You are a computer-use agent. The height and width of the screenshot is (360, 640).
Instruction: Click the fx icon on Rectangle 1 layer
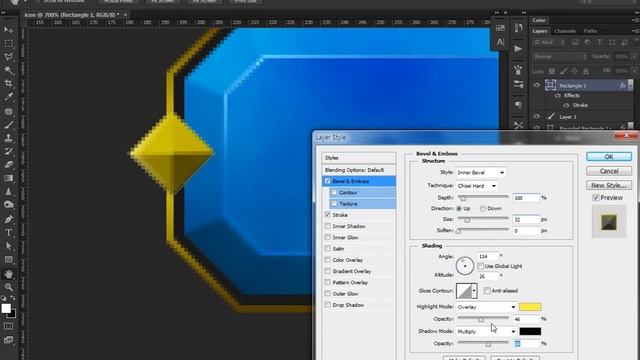[622, 85]
